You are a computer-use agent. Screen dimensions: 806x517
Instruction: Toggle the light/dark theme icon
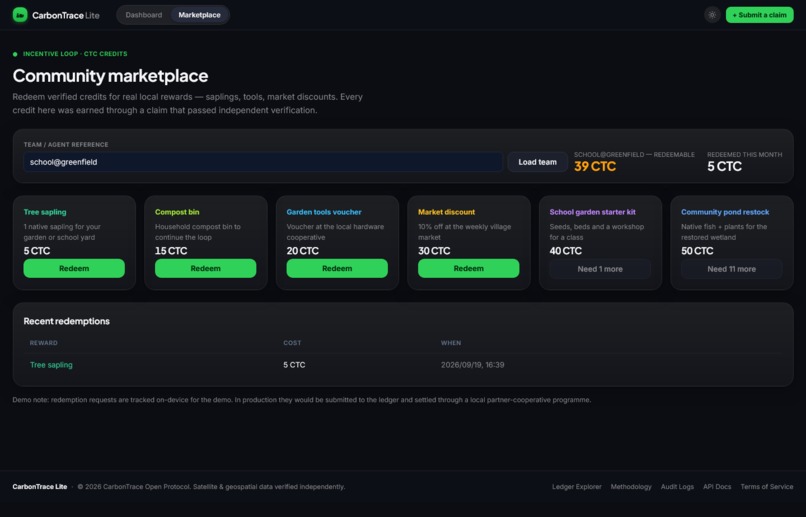pos(712,15)
